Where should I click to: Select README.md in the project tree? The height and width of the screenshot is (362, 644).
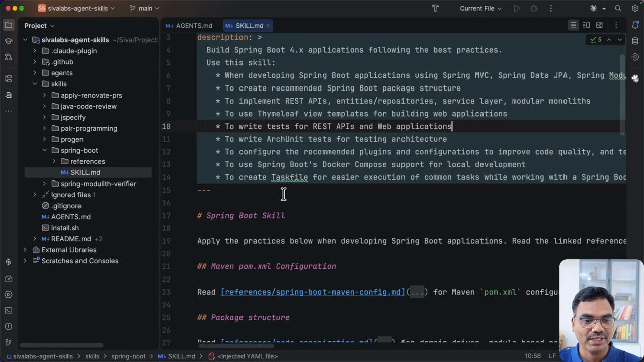(x=71, y=239)
